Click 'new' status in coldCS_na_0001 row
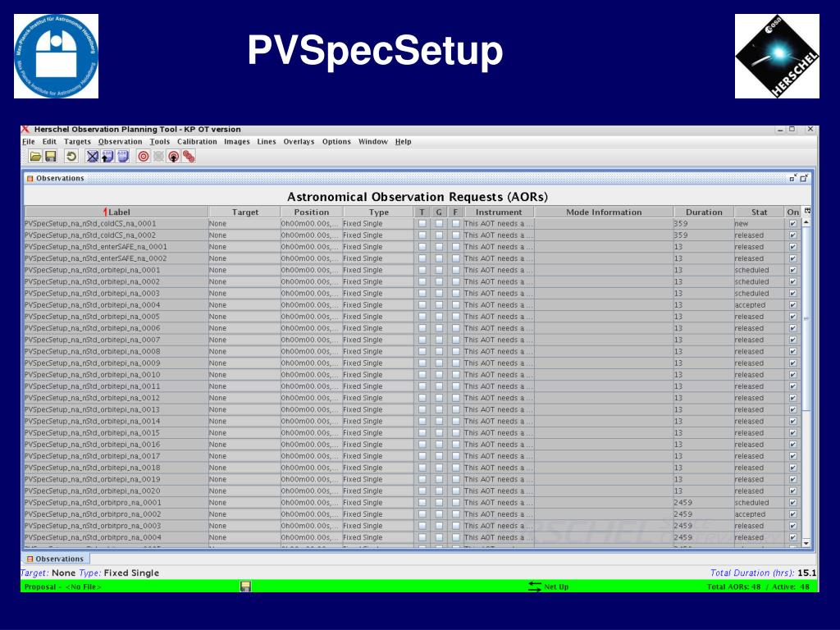 pos(742,224)
